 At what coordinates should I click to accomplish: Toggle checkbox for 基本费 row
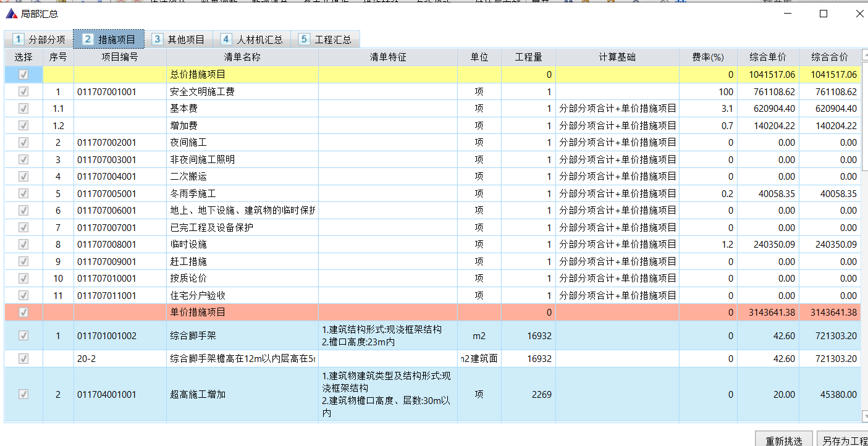(x=23, y=109)
